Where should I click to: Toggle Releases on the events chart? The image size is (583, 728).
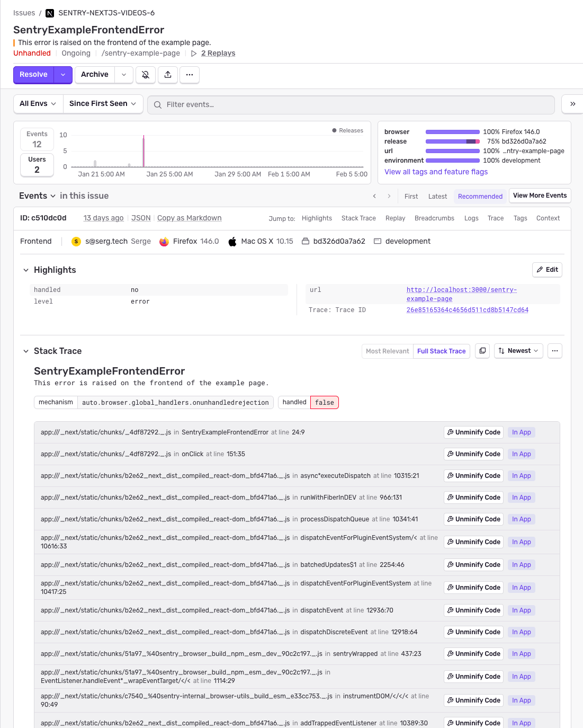click(x=347, y=130)
